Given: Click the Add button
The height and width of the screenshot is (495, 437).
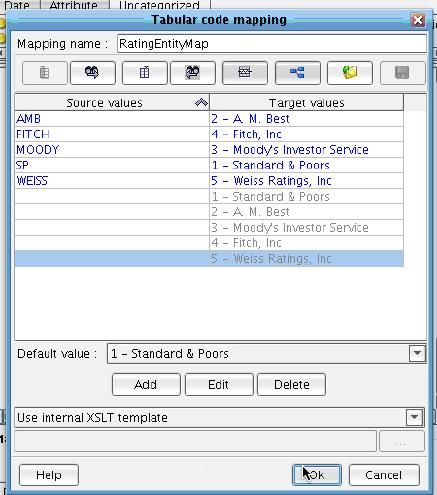Looking at the screenshot, I should click(146, 385).
